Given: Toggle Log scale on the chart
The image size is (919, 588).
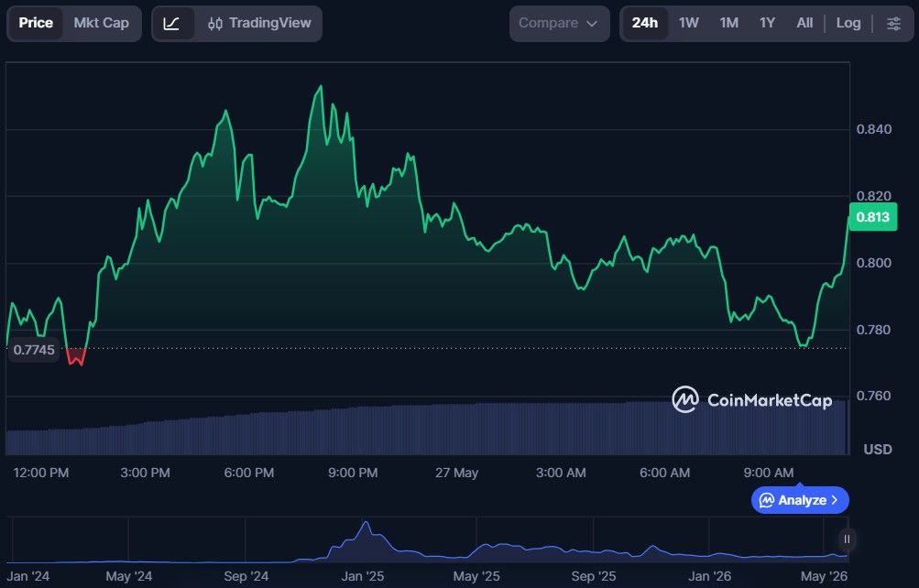Looking at the screenshot, I should pyautogui.click(x=848, y=24).
